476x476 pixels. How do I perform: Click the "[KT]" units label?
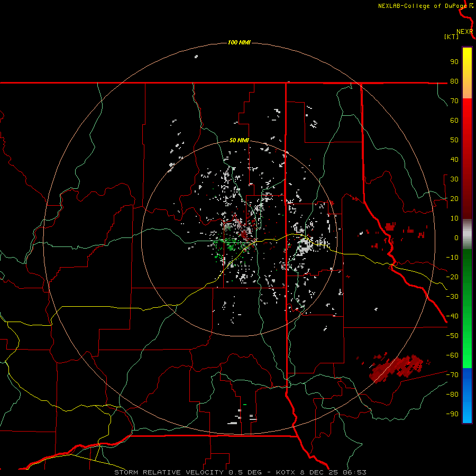pyautogui.click(x=451, y=36)
